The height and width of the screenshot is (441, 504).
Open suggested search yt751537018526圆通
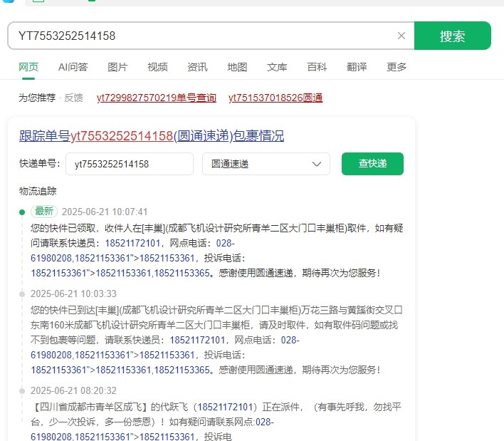275,98
